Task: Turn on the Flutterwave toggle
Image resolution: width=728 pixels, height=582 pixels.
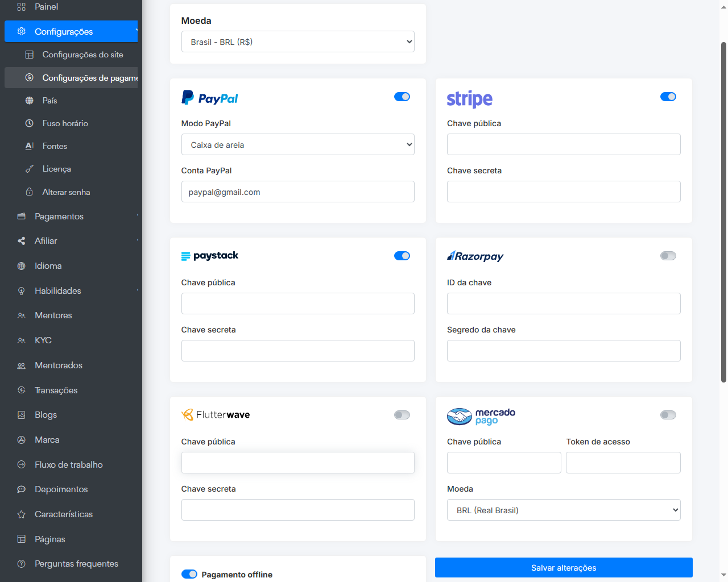Action: click(402, 415)
